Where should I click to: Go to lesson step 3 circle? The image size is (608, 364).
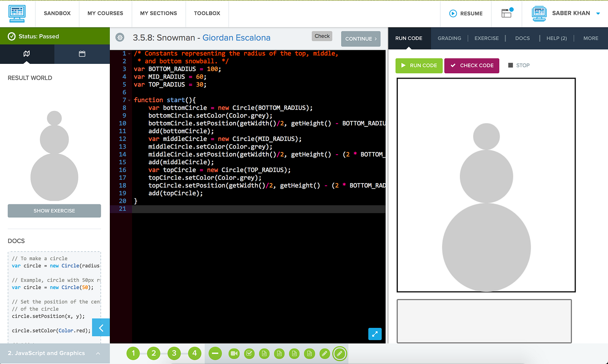click(174, 354)
